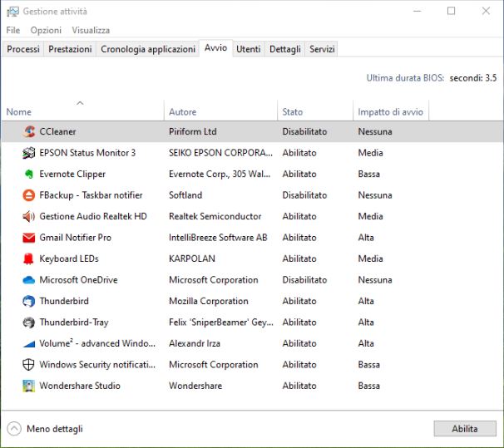Screen dimensions: 504x448
Task: Click the CCleaner app icon
Action: (x=28, y=131)
